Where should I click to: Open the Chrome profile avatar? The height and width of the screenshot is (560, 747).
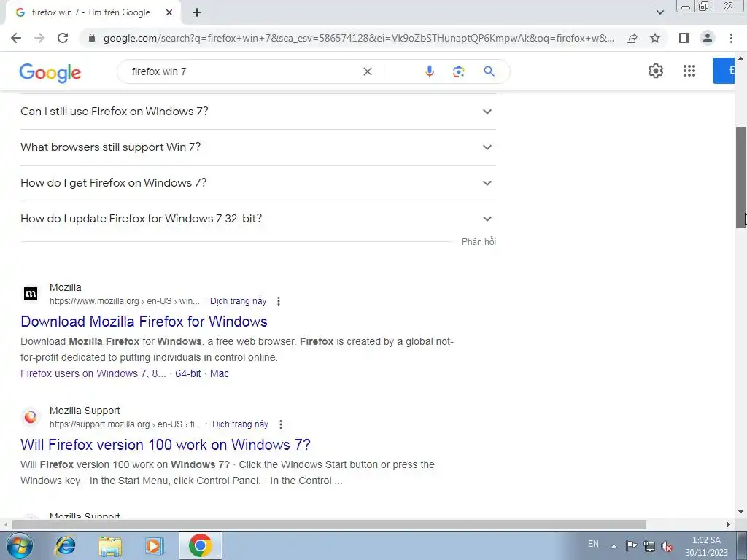point(708,38)
